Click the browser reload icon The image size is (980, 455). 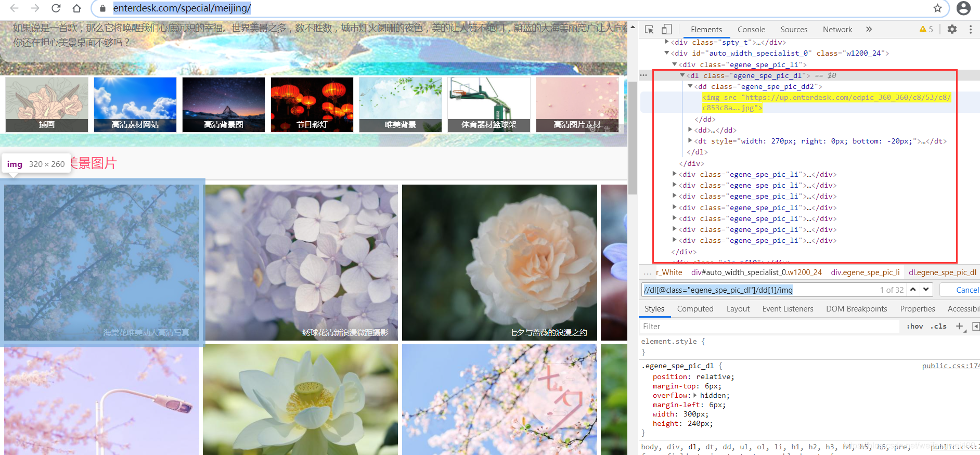[56, 8]
